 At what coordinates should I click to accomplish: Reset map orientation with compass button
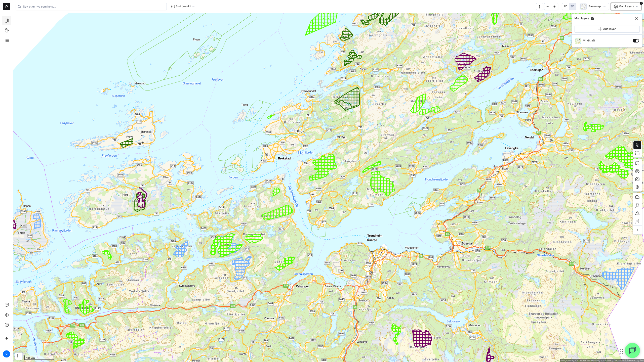(x=540, y=7)
